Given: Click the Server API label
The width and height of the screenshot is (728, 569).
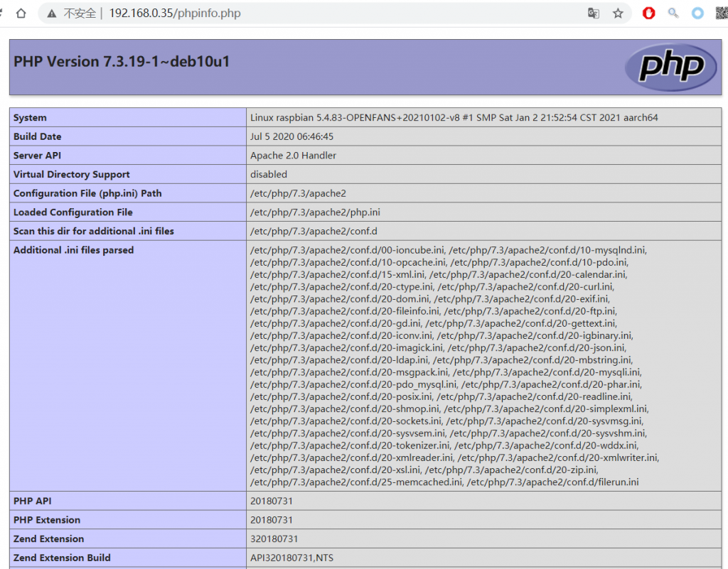Looking at the screenshot, I should point(37,156).
